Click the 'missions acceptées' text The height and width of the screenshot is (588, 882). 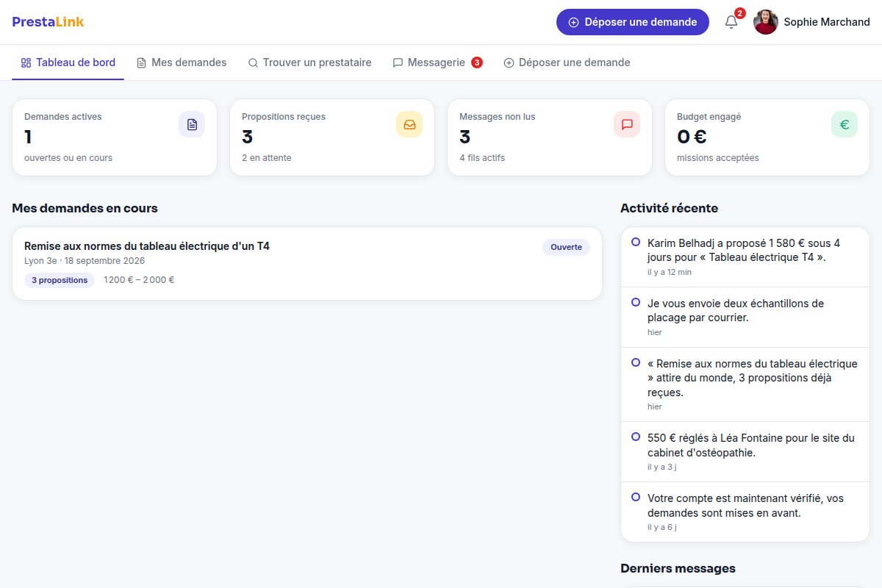coord(718,158)
